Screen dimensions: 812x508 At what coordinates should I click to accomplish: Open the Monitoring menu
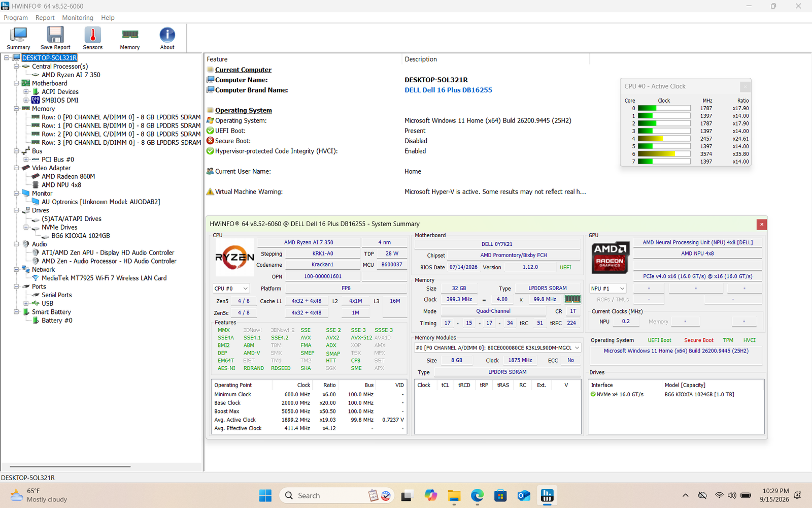78,18
